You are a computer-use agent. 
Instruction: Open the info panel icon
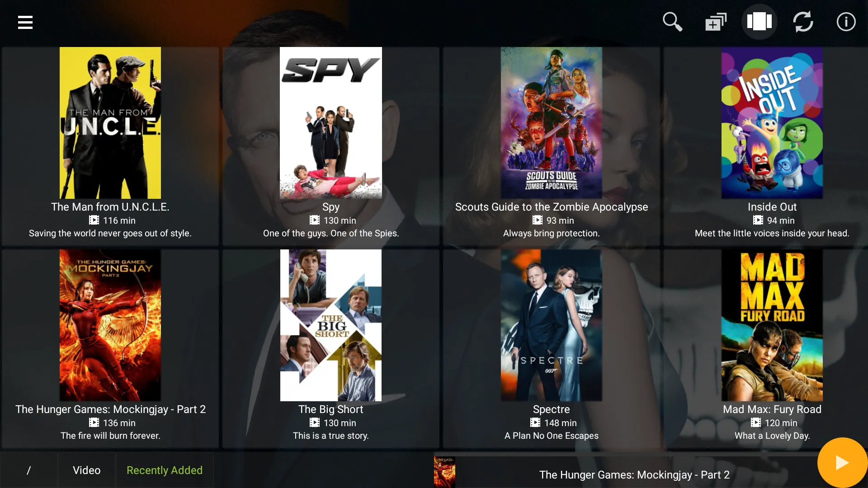click(846, 21)
